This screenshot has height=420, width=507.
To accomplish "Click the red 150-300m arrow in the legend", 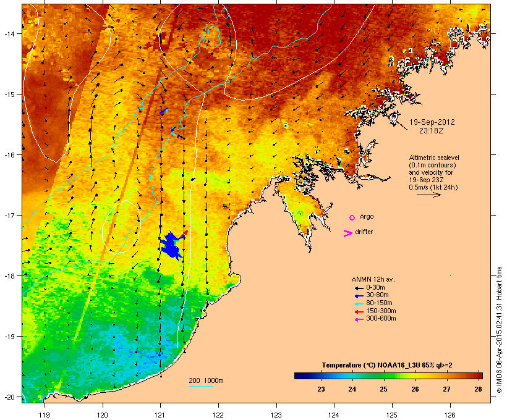I will 359,311.
